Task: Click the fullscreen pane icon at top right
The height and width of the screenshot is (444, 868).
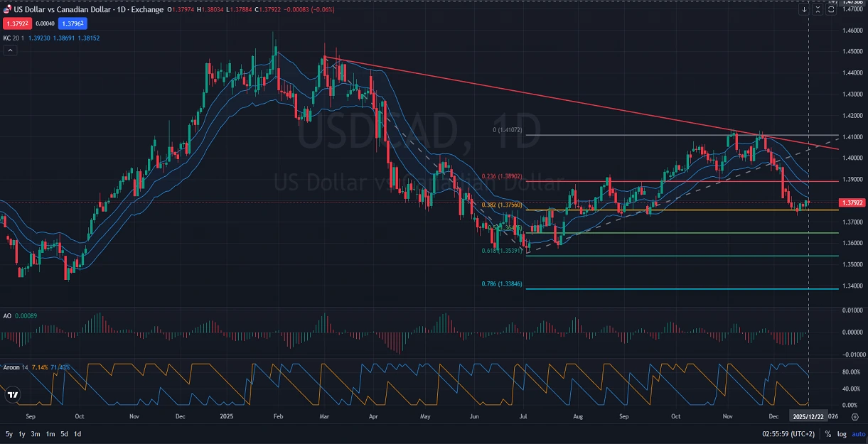Action: click(831, 10)
